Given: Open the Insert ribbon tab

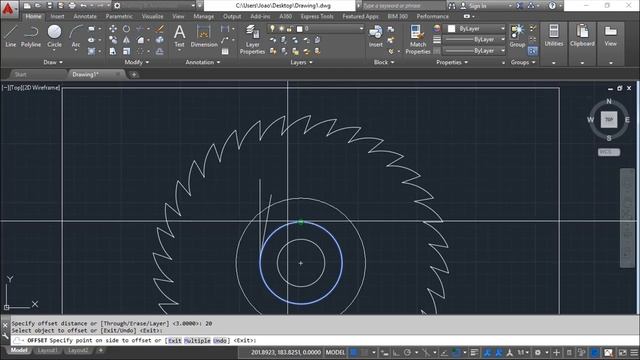Looking at the screenshot, I should click(57, 16).
